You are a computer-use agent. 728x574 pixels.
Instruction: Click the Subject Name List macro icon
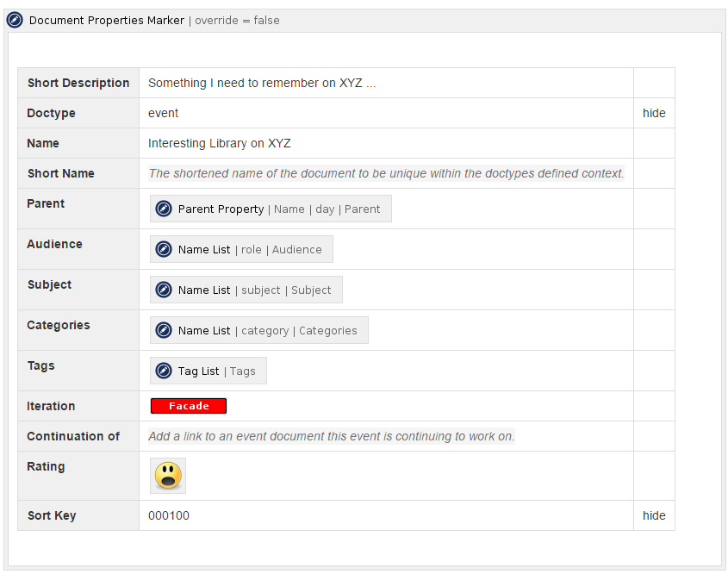pyautogui.click(x=164, y=290)
